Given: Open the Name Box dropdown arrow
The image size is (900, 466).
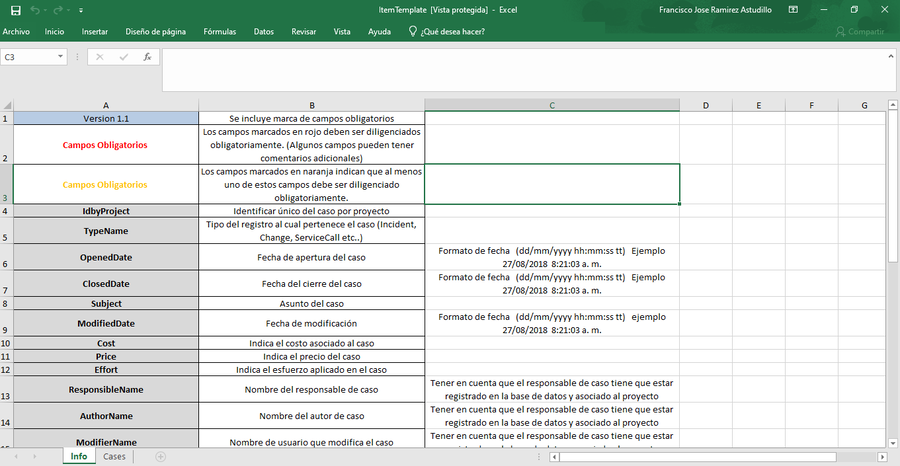Looking at the screenshot, I should 61,57.
